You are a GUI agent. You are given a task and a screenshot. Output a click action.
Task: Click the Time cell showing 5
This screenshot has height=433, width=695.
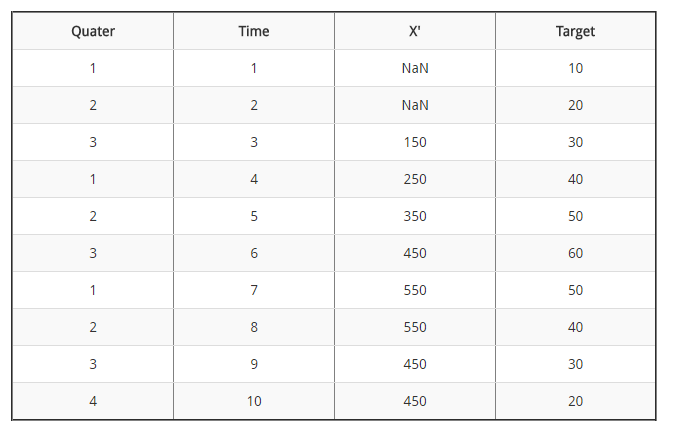coord(254,216)
